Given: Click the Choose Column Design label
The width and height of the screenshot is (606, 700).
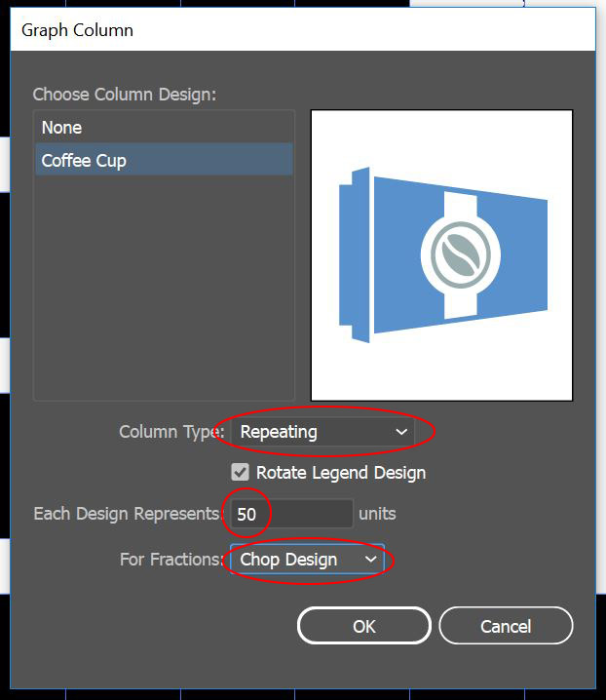Looking at the screenshot, I should (124, 95).
